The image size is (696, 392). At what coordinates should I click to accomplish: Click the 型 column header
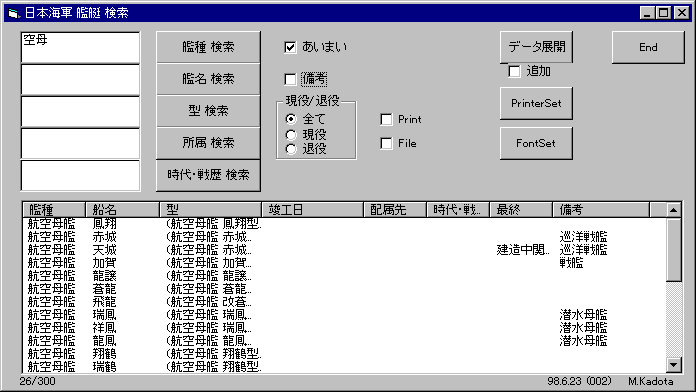coord(210,210)
